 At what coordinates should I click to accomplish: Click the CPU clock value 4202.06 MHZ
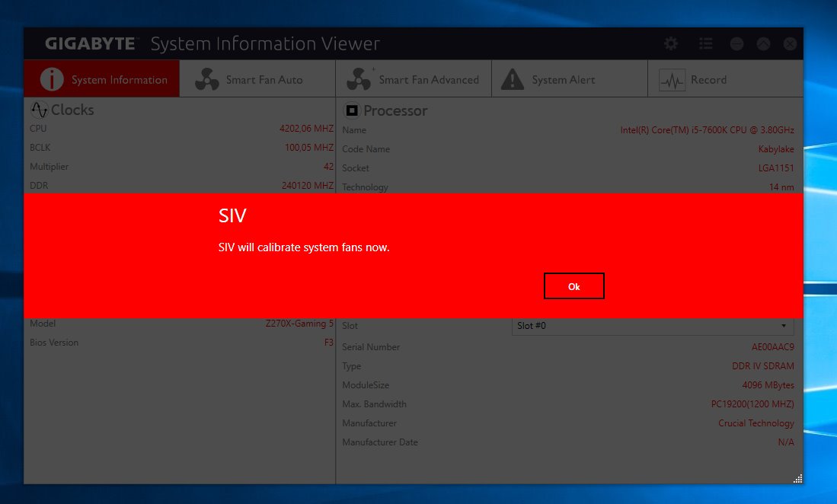pyautogui.click(x=306, y=129)
